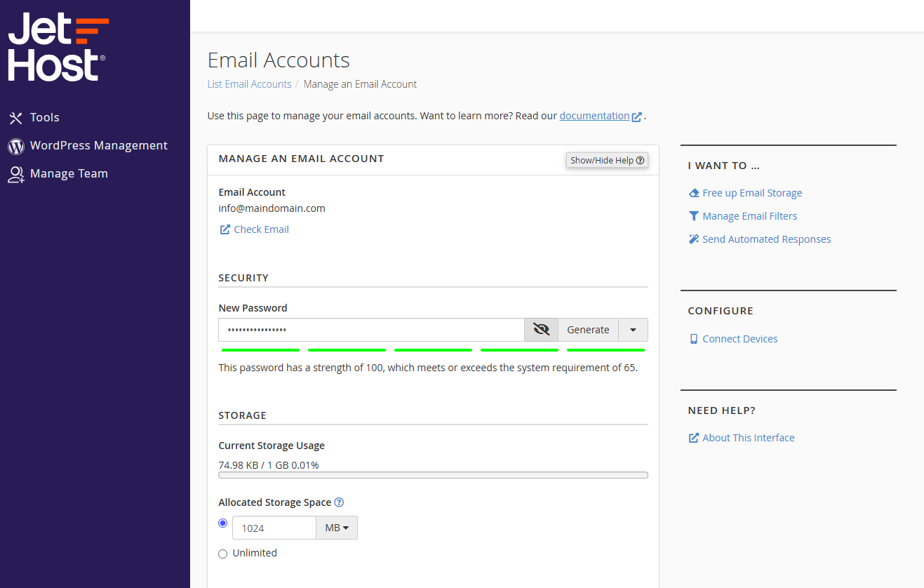Viewport: 924px width, 588px height.
Task: Open the MB unit dropdown
Action: coord(337,528)
